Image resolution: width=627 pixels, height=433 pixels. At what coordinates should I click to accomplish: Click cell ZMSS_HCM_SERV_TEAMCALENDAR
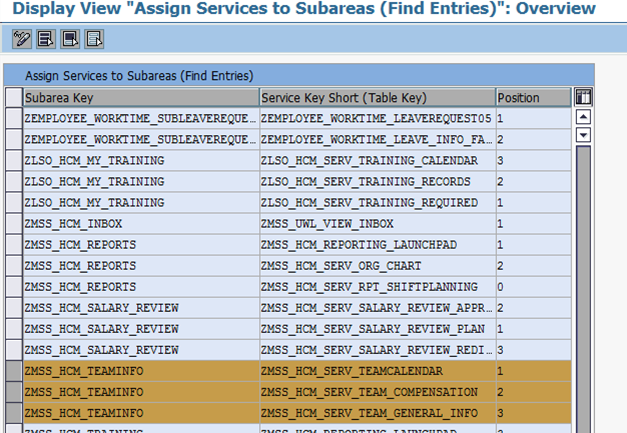click(377, 371)
